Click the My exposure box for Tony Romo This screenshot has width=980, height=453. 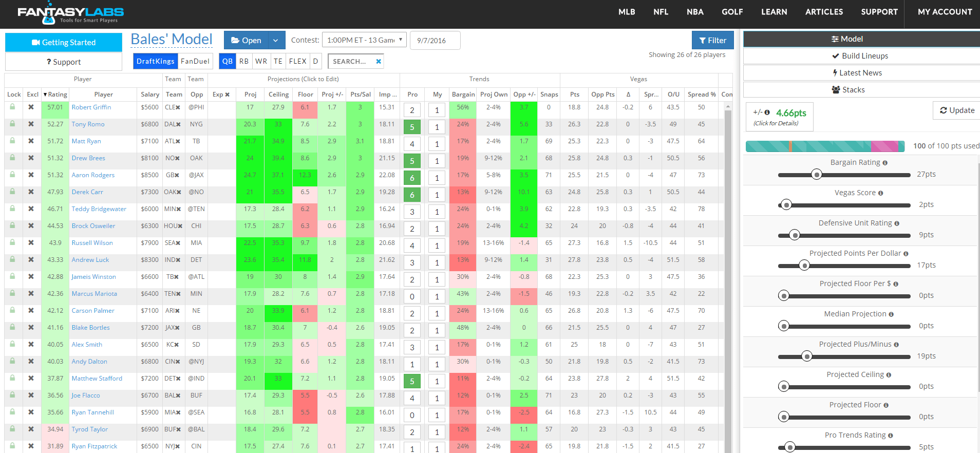coord(437,127)
